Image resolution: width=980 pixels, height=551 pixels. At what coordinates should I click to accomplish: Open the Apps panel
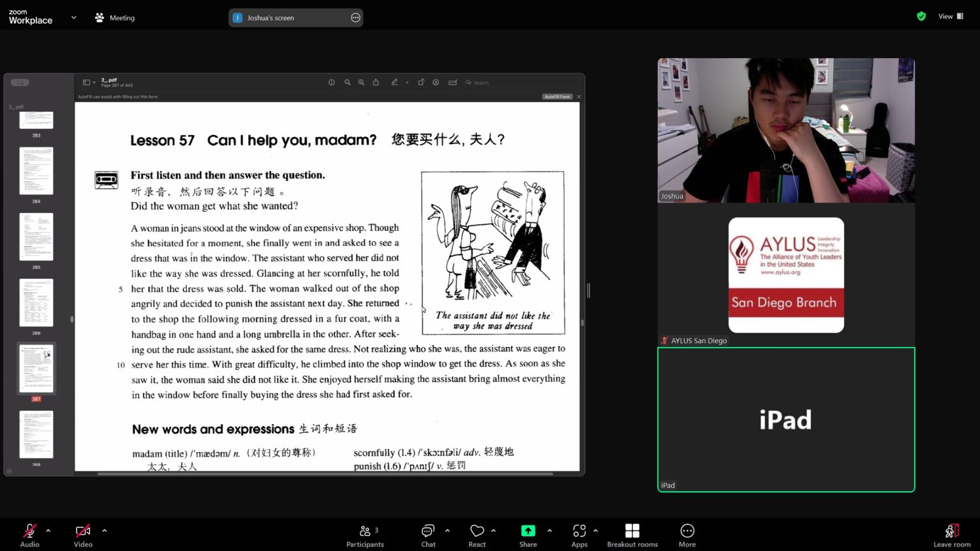pyautogui.click(x=579, y=535)
